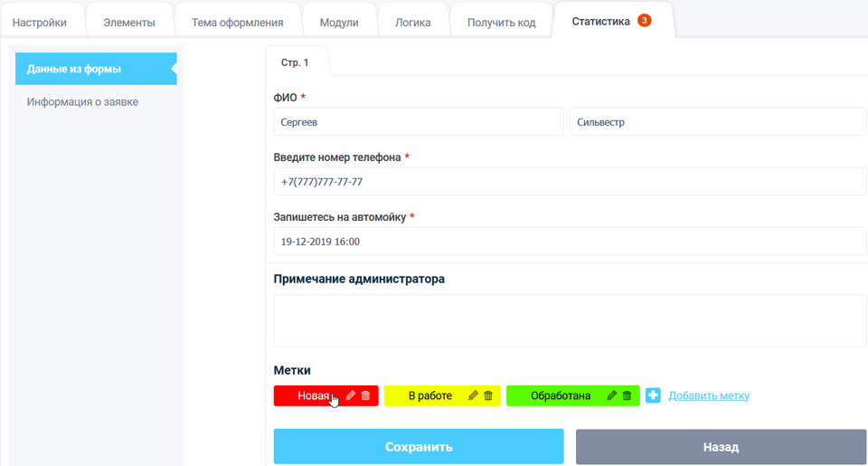Image resolution: width=868 pixels, height=466 pixels.
Task: Delete the Новая label with trash icon
Action: (x=366, y=395)
